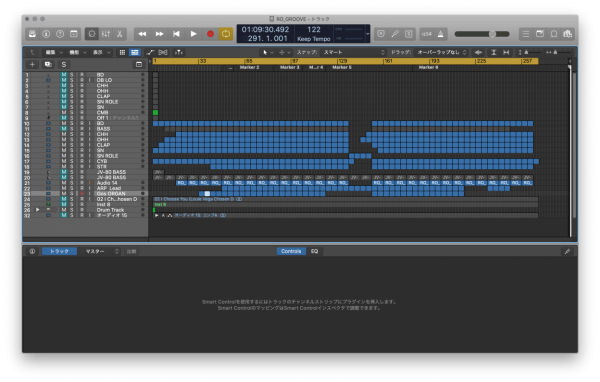Open the Note Pad icon

(x=540, y=34)
